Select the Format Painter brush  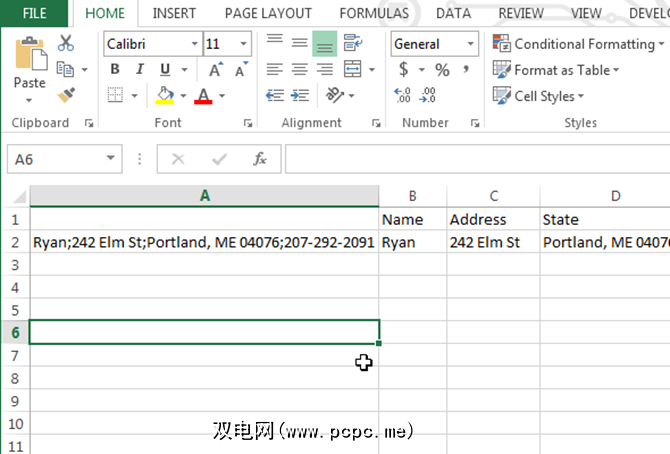[x=66, y=95]
